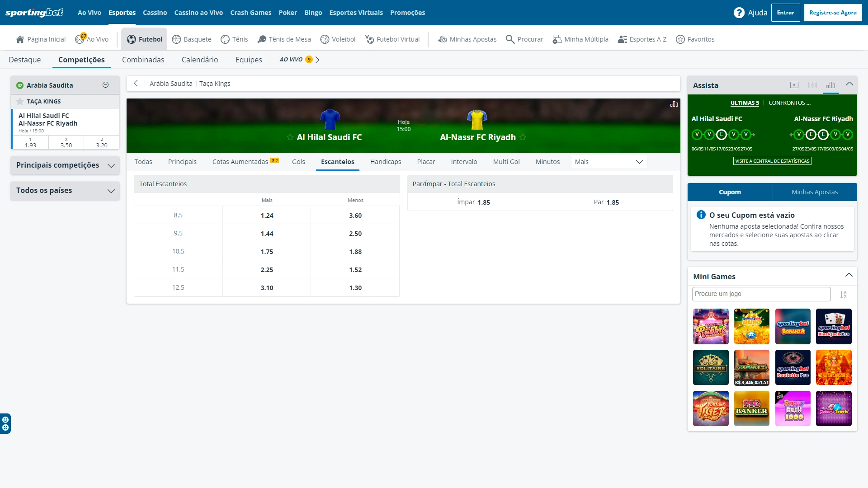Open the Ajuda help icon
The width and height of the screenshot is (868, 488).
(x=739, y=13)
